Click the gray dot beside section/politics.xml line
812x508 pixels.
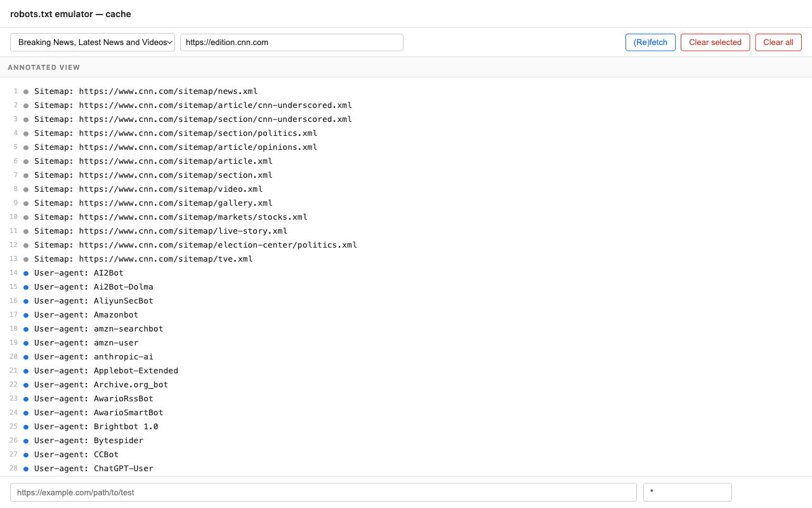tap(26, 133)
